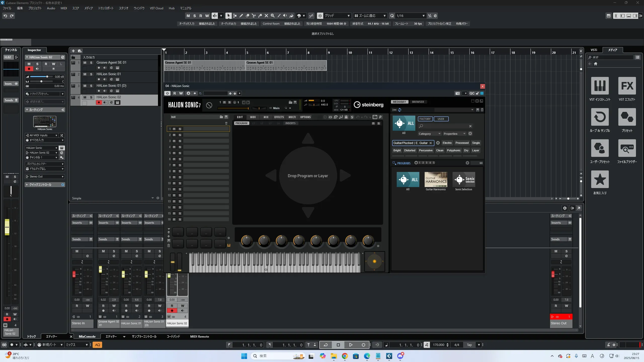This screenshot has width=644, height=362.
Task: Mute the Groove Agent SE 01 track
Action: point(85,63)
